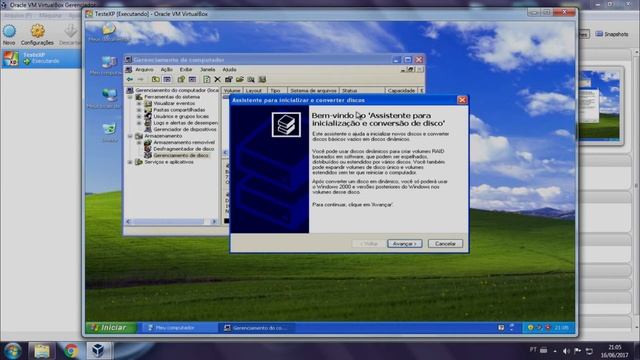Viewport: 640px width, 360px height.
Task: Open the Arquivo menu
Action: (x=144, y=70)
